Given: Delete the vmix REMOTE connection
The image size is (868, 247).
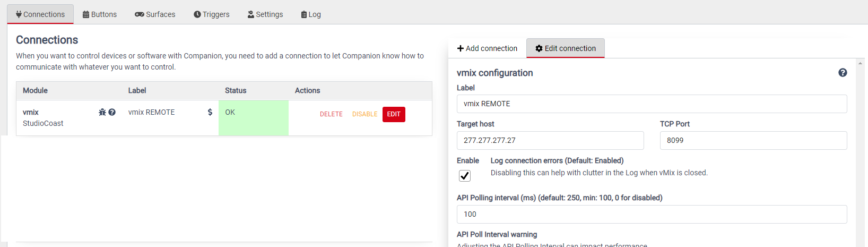Looking at the screenshot, I should (x=331, y=114).
